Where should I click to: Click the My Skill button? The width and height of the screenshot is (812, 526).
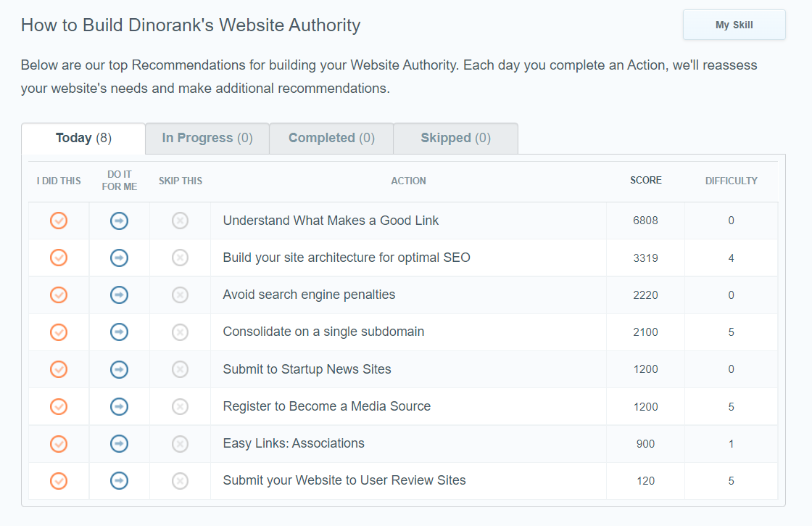(x=734, y=25)
